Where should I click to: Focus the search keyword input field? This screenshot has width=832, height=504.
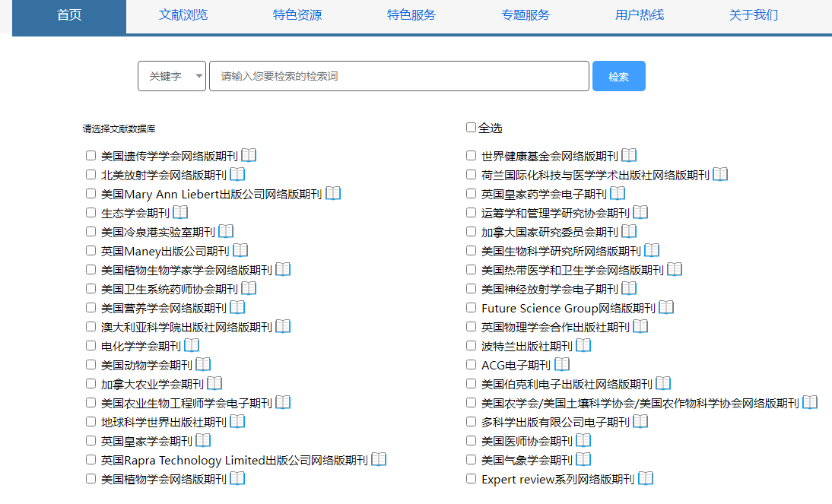click(399, 76)
